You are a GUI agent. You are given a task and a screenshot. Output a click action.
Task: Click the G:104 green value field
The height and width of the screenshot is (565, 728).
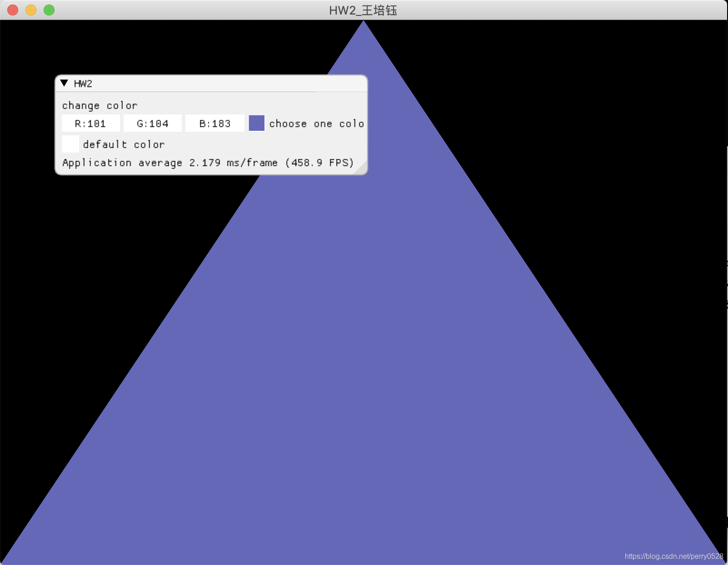pos(153,123)
